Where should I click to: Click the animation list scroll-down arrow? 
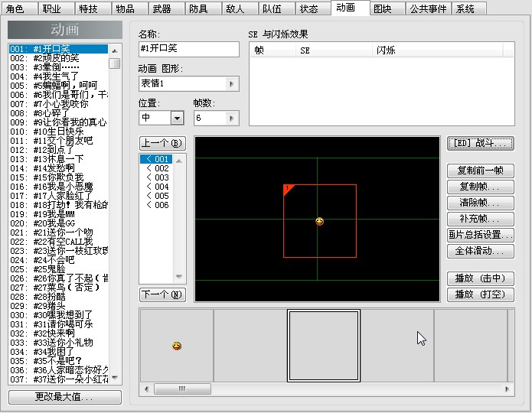115,377
